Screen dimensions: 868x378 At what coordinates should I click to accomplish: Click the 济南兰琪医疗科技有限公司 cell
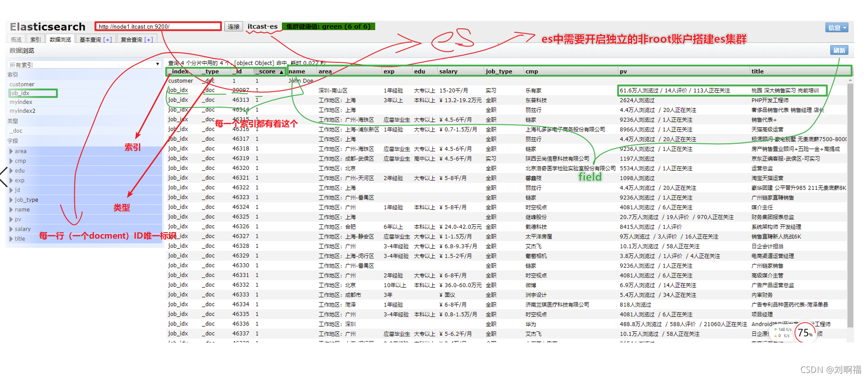[x=557, y=305]
